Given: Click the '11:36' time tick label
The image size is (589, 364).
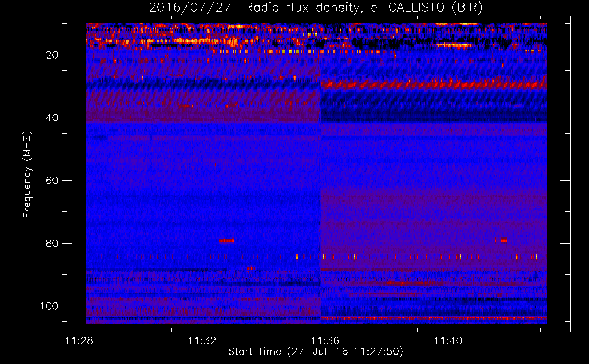Looking at the screenshot, I should [325, 341].
